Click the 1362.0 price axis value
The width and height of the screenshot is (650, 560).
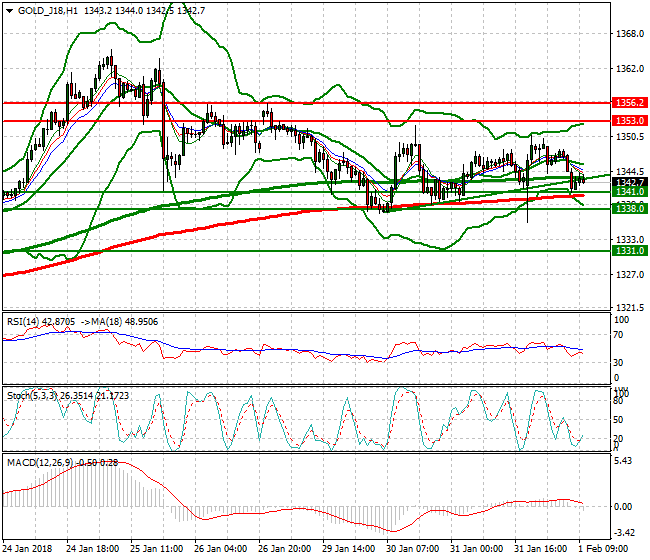[630, 68]
